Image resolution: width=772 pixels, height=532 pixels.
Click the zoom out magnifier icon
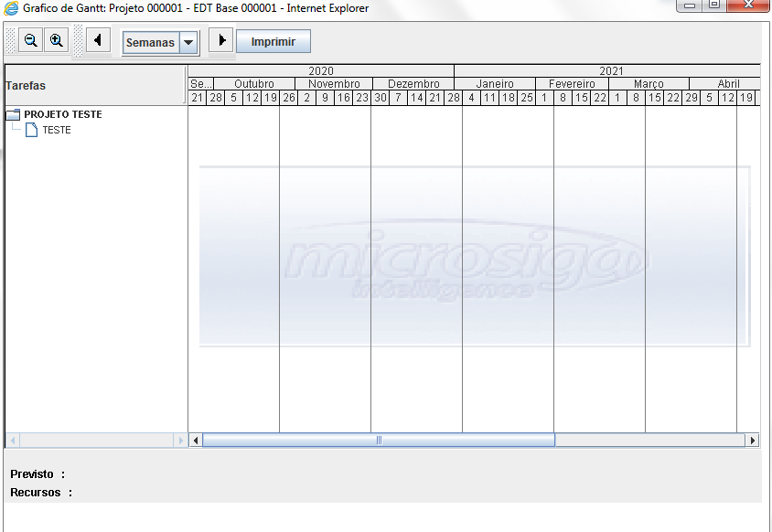tap(30, 40)
